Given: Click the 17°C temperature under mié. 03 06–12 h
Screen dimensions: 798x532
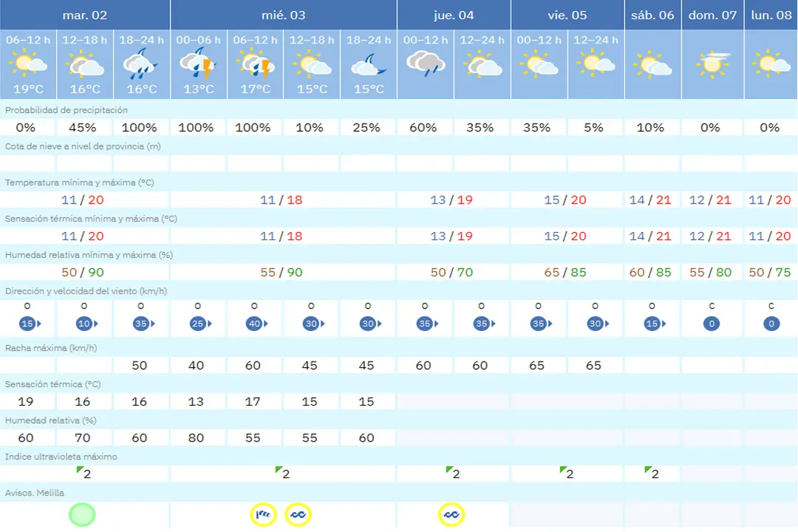Looking at the screenshot, I should (256, 89).
